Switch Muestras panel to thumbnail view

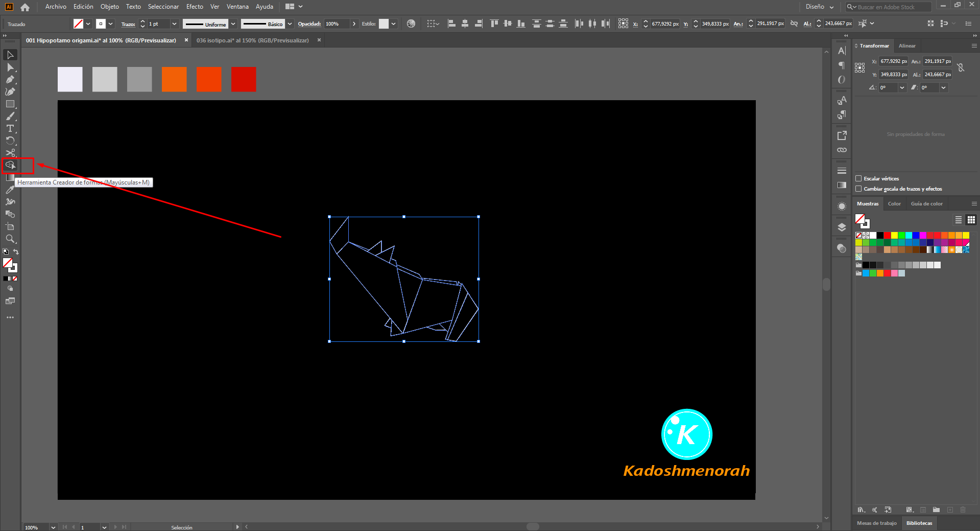click(971, 220)
